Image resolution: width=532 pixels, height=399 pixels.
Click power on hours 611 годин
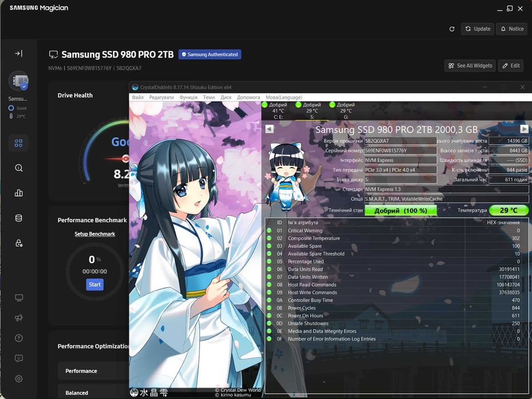[x=509, y=180]
